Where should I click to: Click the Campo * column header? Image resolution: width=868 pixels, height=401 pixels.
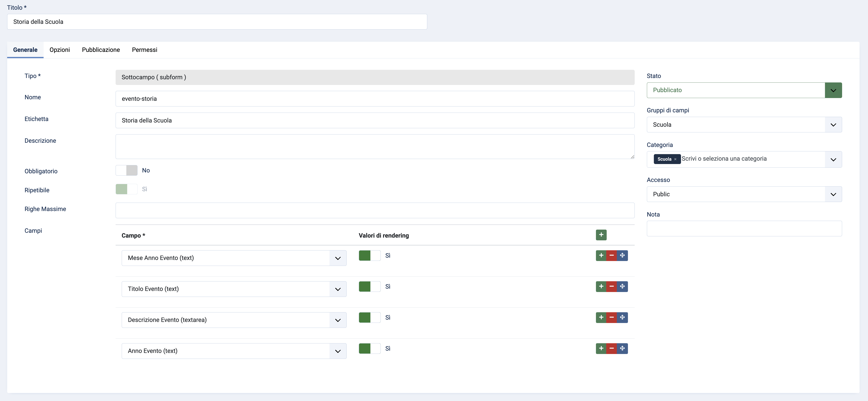point(134,235)
